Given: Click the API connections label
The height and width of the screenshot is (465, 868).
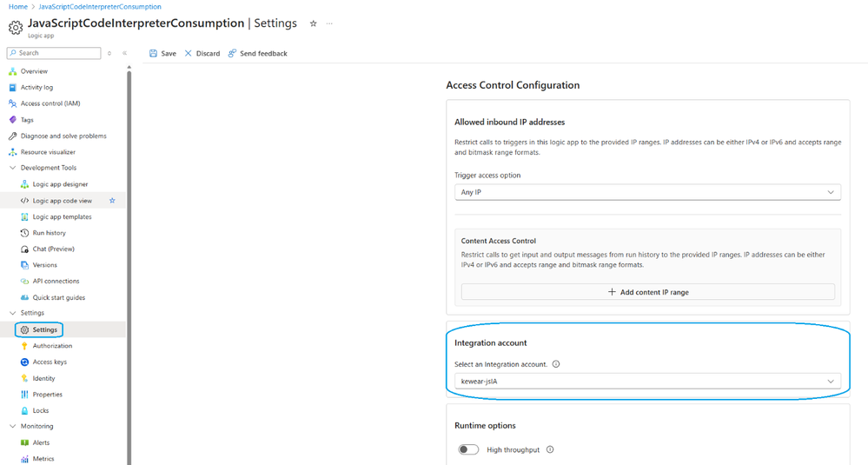Looking at the screenshot, I should pyautogui.click(x=56, y=282).
